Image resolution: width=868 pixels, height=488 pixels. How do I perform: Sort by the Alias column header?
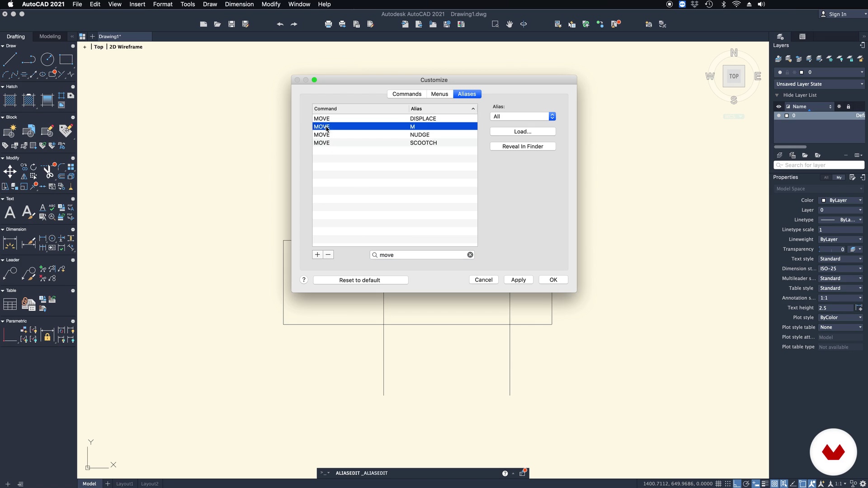443,109
